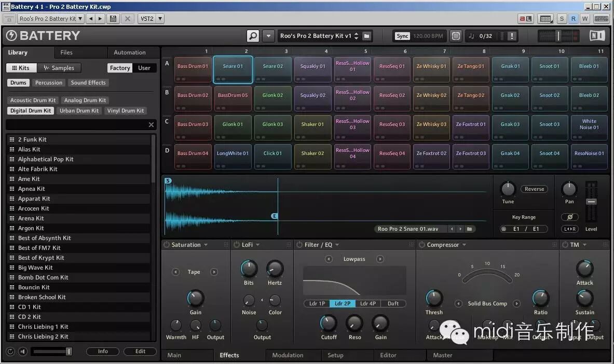
Task: Click the loop preview circular icon bottom left
Action: [10, 352]
